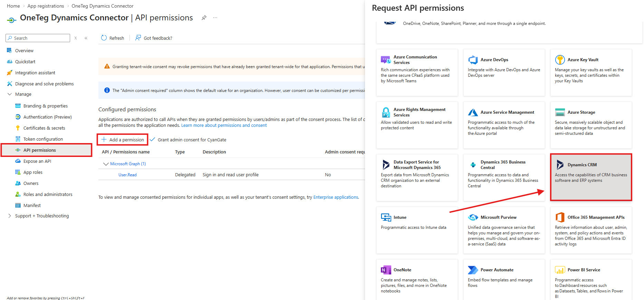Click the Quickstart cloud icon in sidebar
Screen dimensions: 644x300
(9, 62)
